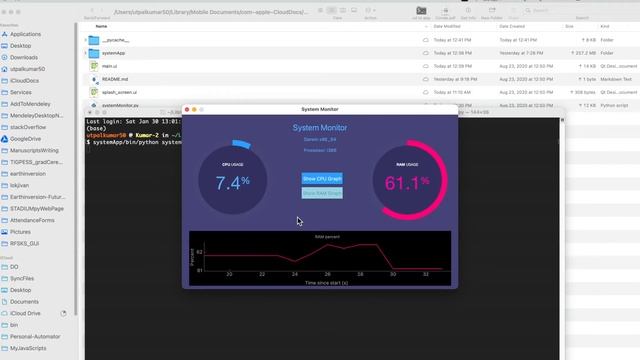Click iCloud status icon for main.ui
640x360 pixels.
tap(425, 66)
